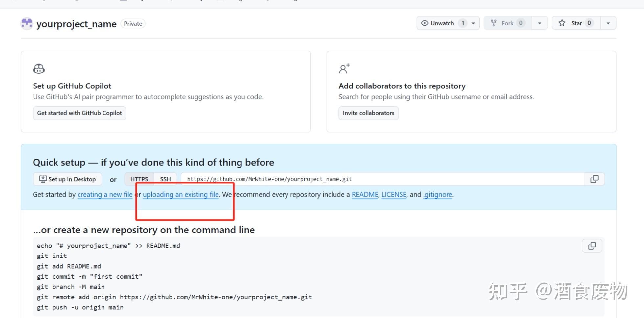Open the uploading an existing file link
Viewport: 644px width, 318px height.
point(180,194)
